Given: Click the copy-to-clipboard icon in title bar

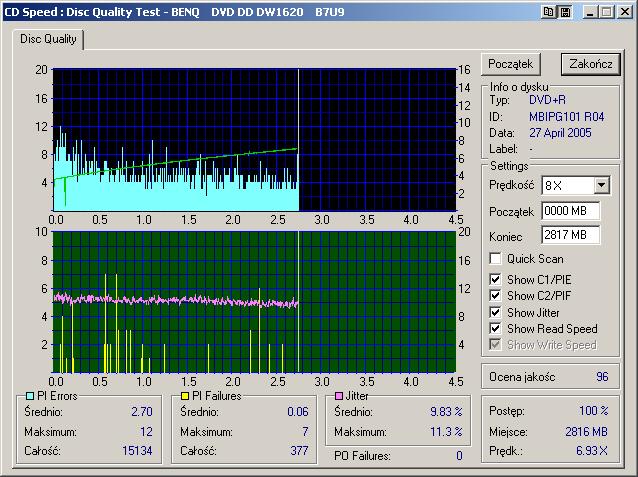Looking at the screenshot, I should coord(548,12).
